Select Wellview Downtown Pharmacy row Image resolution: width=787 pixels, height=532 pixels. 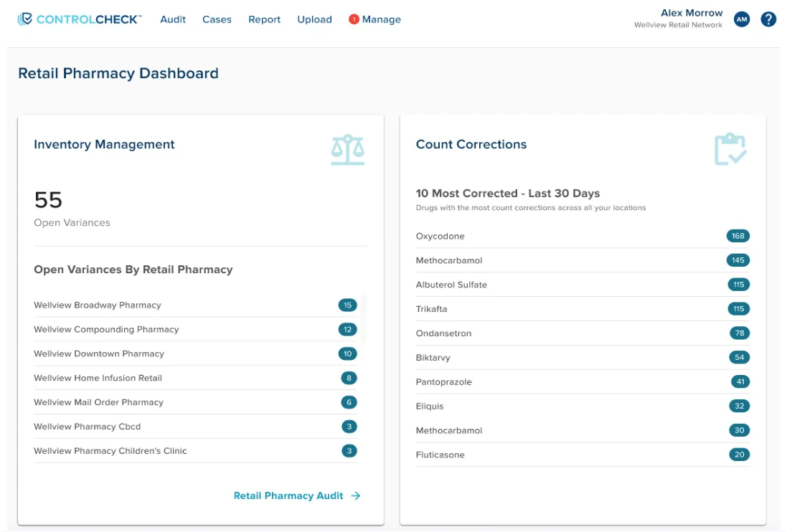(195, 353)
